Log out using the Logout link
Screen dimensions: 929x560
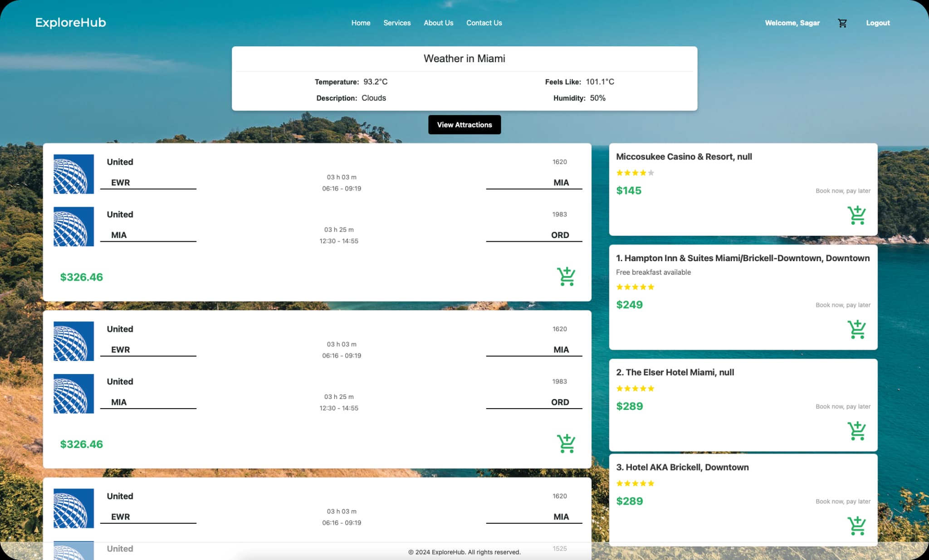tap(878, 23)
